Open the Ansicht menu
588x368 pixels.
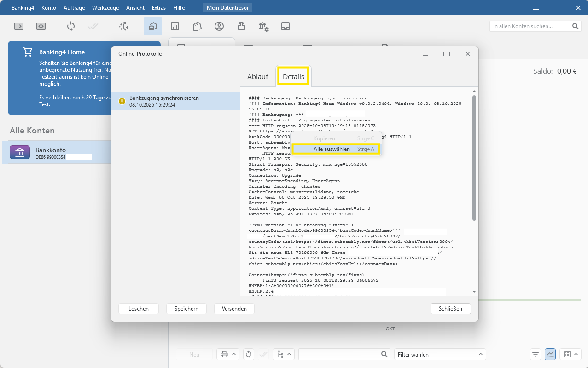coord(135,8)
